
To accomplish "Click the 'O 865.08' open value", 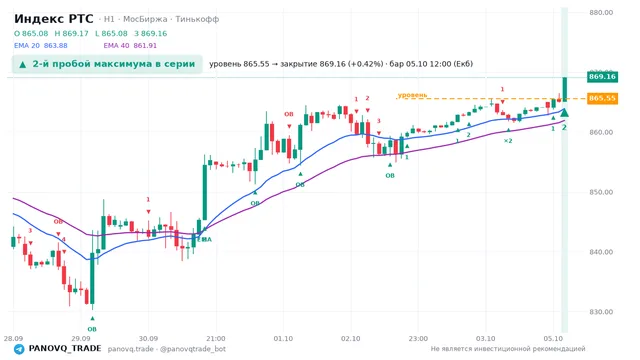I will [x=31, y=33].
